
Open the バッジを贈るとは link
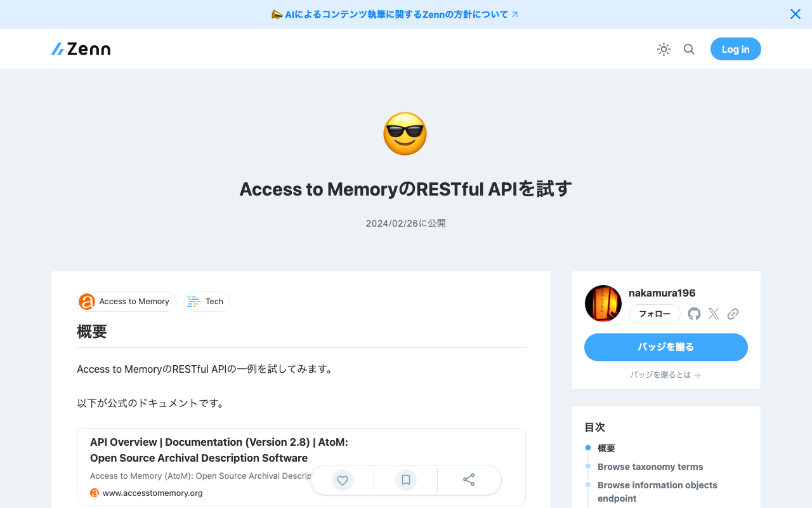pyautogui.click(x=665, y=375)
